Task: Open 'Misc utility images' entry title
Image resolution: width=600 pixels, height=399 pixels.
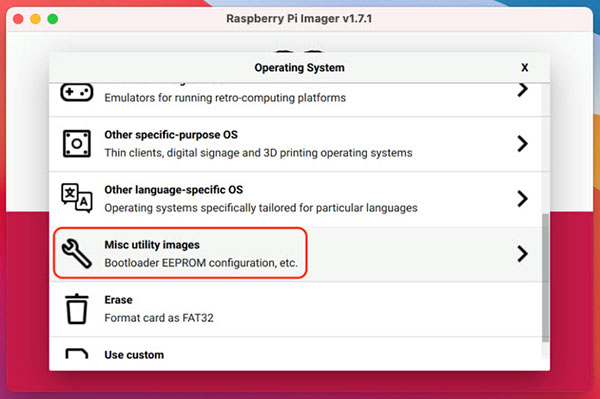Action: click(x=152, y=245)
